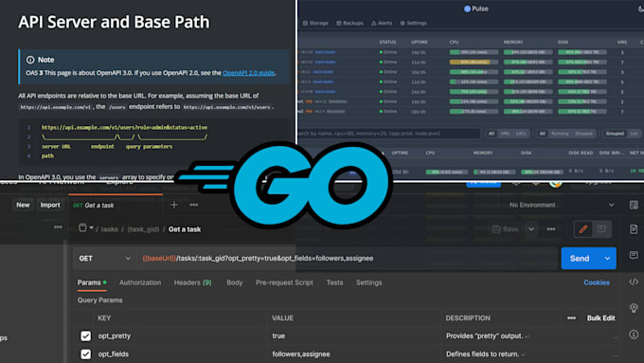Screen dimensions: 644x363
Task: Select Running status filter in Pulse
Action: pos(560,134)
